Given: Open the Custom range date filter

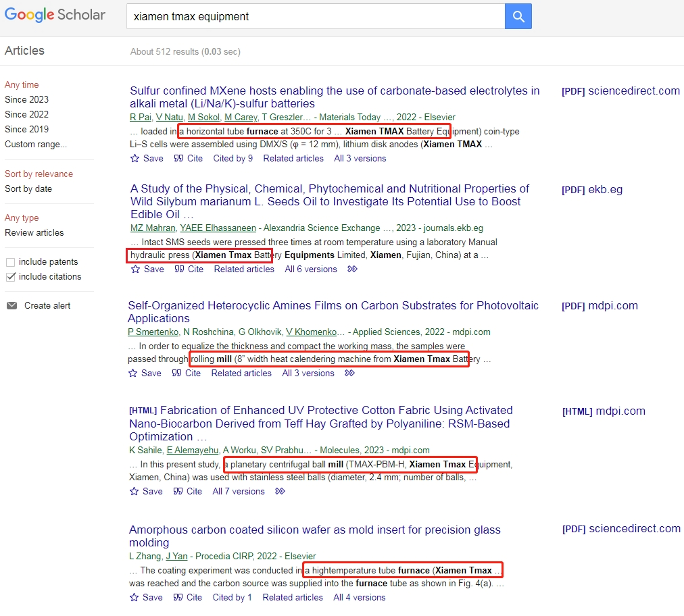Looking at the screenshot, I should click(x=36, y=145).
